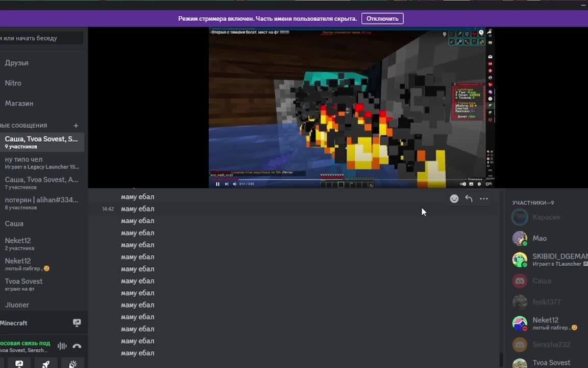Open SKIBIDI_DGEMAN member profile
The width and height of the screenshot is (588, 368).
tap(548, 260)
